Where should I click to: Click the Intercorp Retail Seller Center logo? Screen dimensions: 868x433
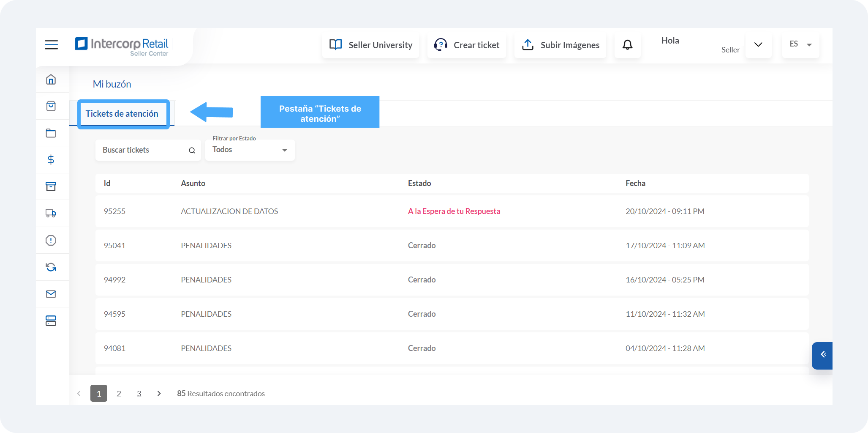click(x=122, y=47)
